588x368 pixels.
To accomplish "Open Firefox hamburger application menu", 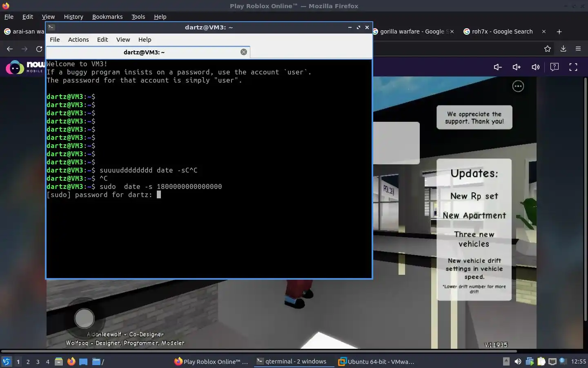I will tap(578, 49).
